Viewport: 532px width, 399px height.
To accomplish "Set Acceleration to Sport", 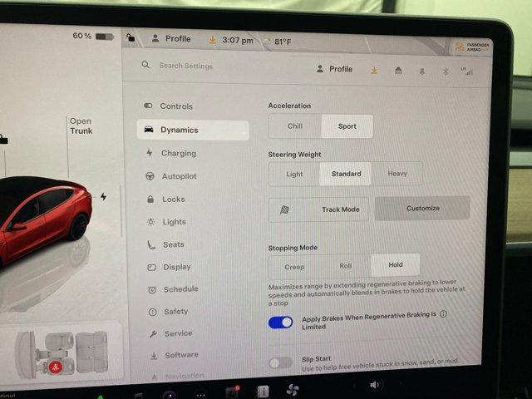I will click(x=347, y=126).
